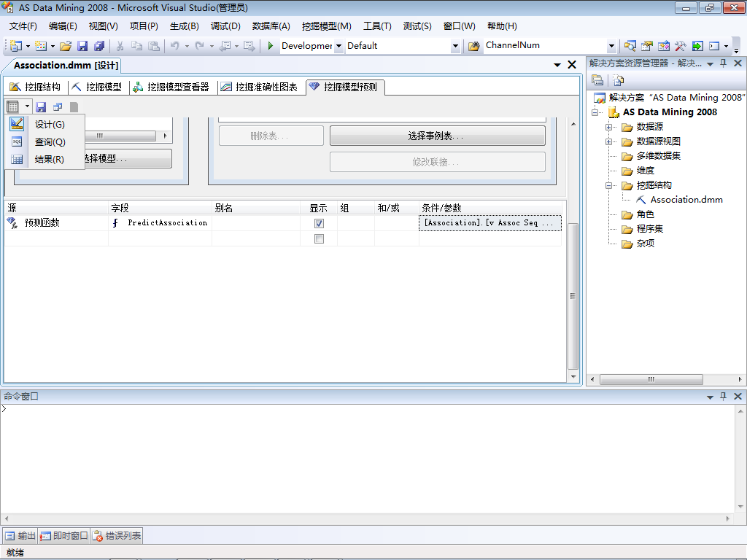Pin toggle the 命令窗口 panel
The width and height of the screenshot is (747, 560).
tap(723, 396)
